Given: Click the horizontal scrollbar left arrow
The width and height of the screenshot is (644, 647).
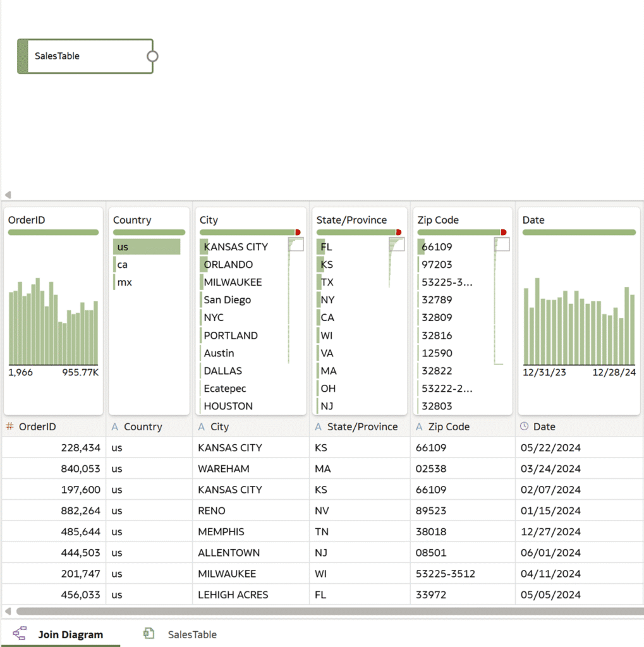Looking at the screenshot, I should [x=8, y=611].
